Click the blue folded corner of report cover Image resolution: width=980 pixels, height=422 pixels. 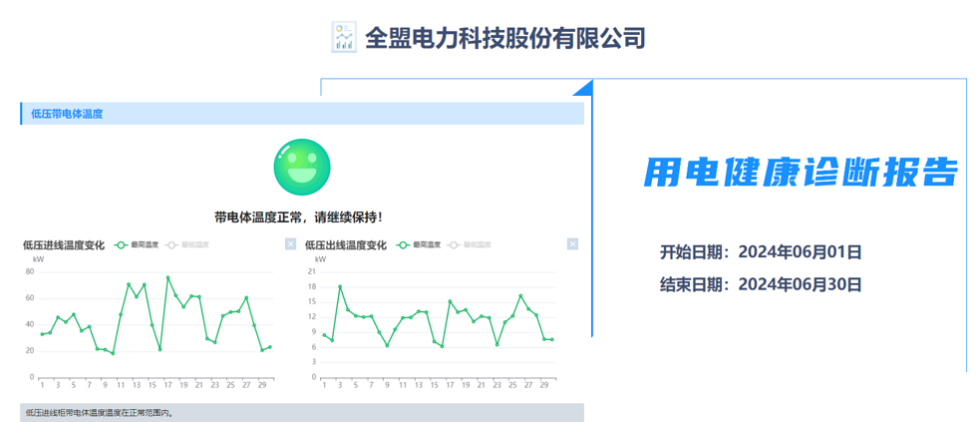coord(585,88)
